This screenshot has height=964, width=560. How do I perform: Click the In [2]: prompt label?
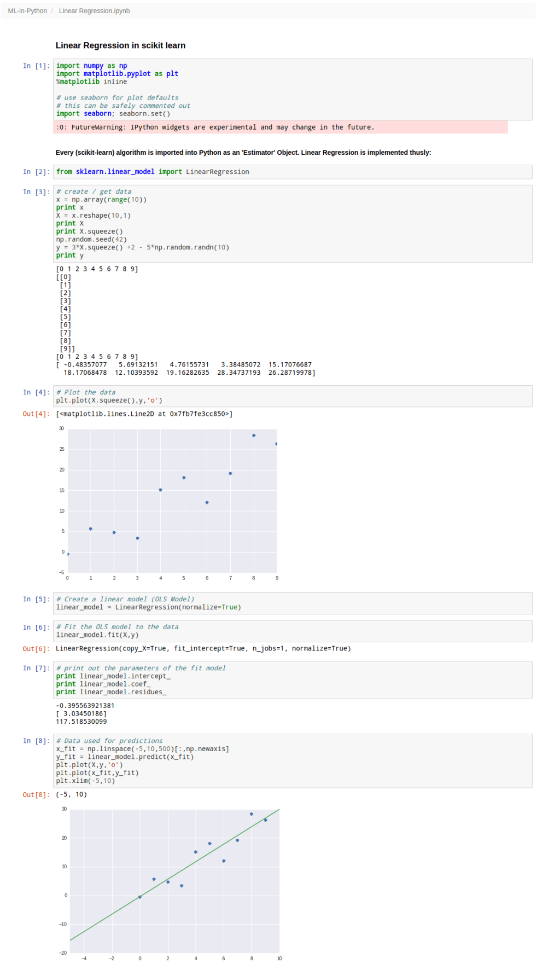click(x=36, y=172)
